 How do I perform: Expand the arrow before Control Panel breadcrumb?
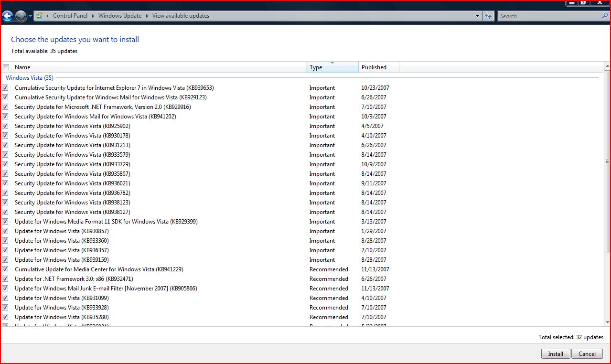click(48, 16)
